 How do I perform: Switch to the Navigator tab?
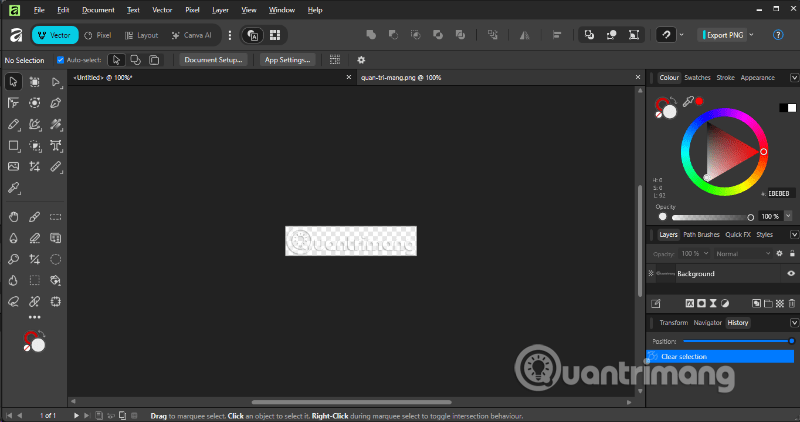coord(707,322)
